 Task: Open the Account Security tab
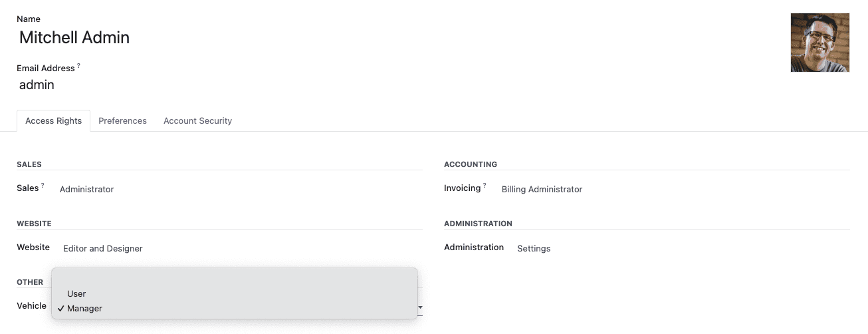tap(197, 121)
